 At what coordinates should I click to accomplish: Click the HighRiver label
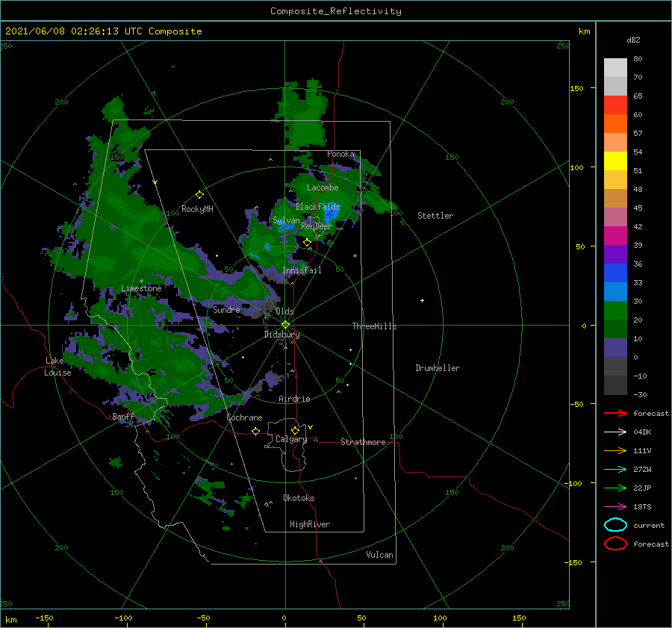click(310, 524)
